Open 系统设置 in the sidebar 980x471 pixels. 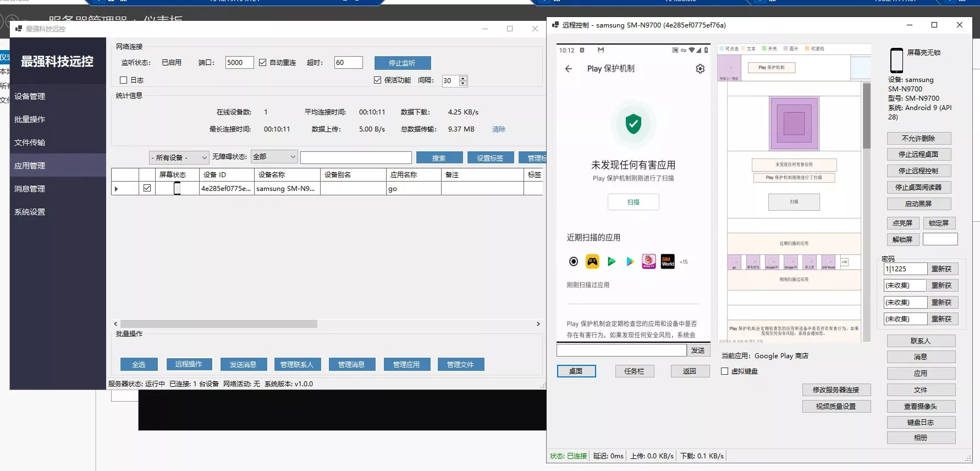58,212
